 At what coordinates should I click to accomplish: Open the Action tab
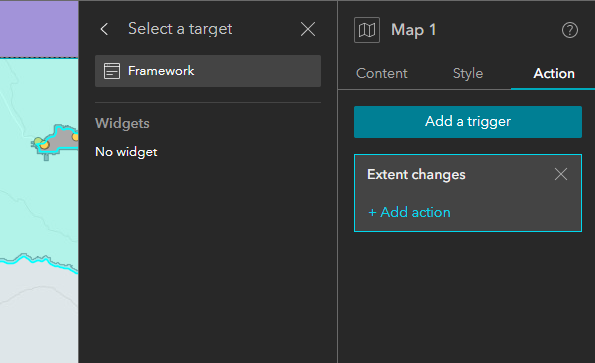tap(554, 73)
